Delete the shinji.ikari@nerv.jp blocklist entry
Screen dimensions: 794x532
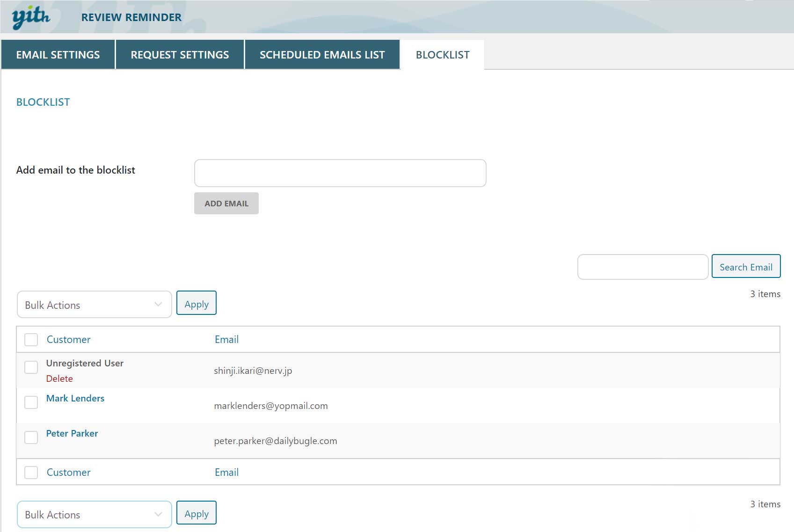pos(59,379)
